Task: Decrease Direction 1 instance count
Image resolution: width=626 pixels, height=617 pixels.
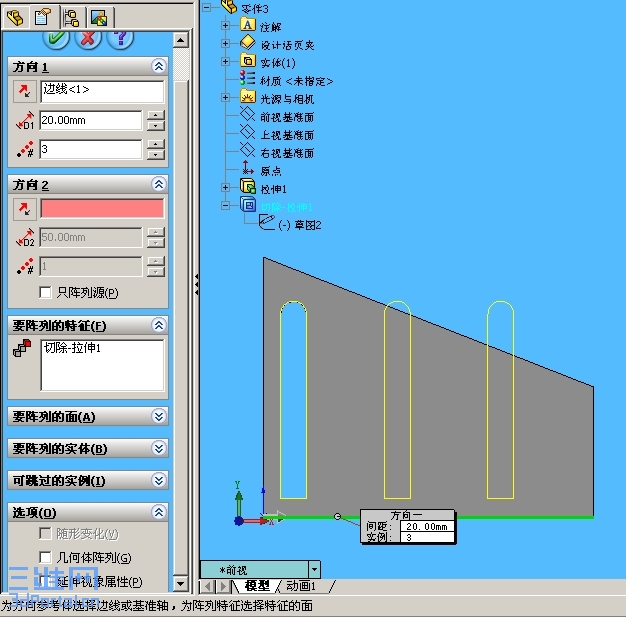Action: pyautogui.click(x=156, y=155)
